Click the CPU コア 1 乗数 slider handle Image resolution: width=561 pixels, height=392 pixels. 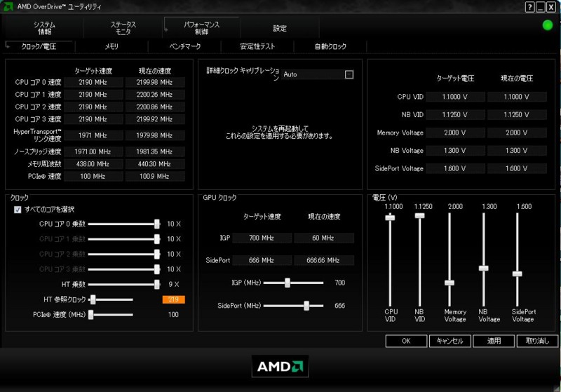click(x=156, y=239)
